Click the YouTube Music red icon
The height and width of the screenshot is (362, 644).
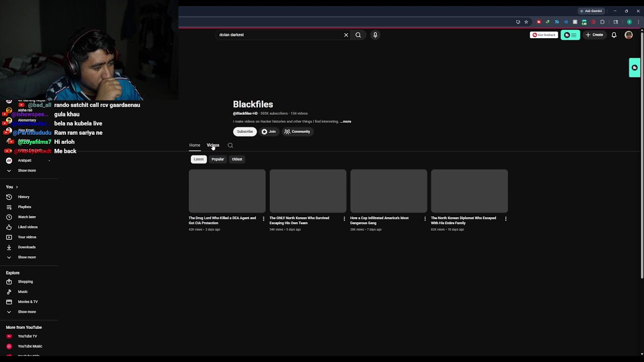point(9,346)
